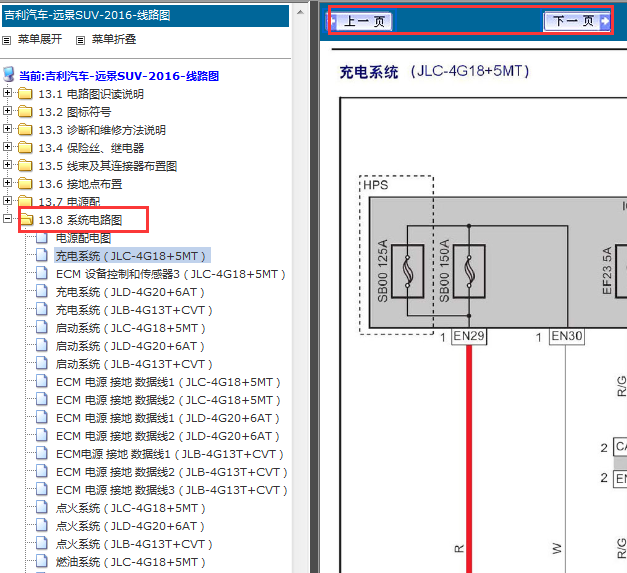Click the page icon beside 点火系统 (JLC-4G18+5MT)
The image size is (627, 573).
click(42, 507)
